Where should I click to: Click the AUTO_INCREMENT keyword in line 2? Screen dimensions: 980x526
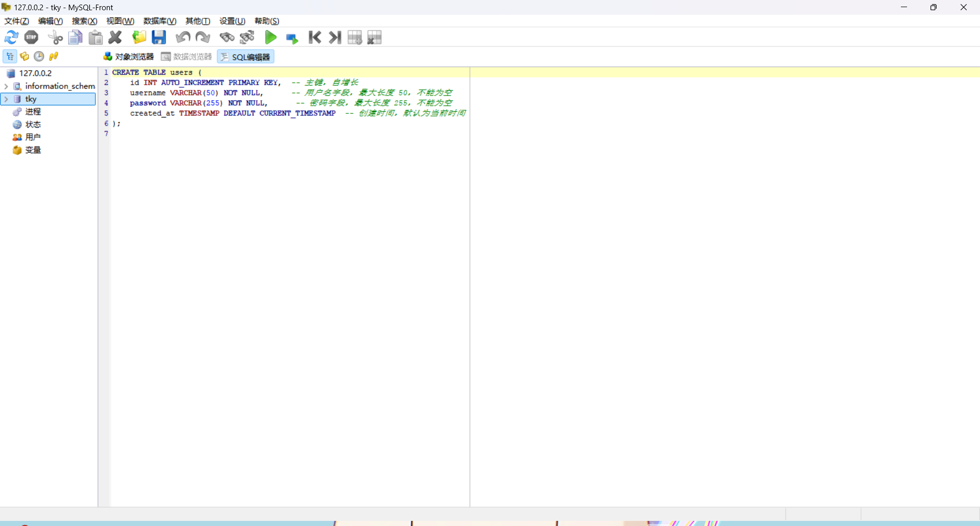192,83
